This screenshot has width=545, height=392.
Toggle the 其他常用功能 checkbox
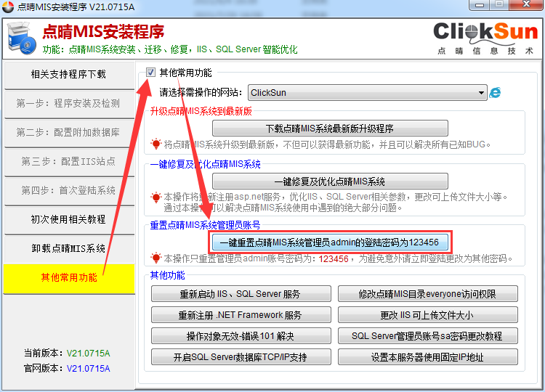(150, 72)
